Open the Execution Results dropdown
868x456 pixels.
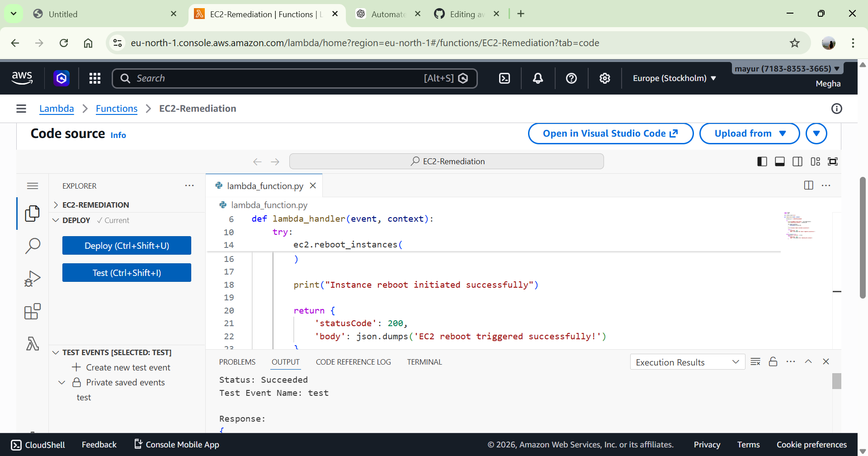(x=687, y=362)
